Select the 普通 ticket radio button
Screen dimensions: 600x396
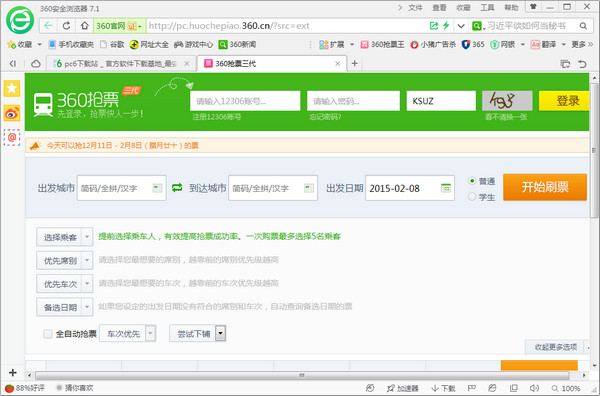[x=472, y=181]
